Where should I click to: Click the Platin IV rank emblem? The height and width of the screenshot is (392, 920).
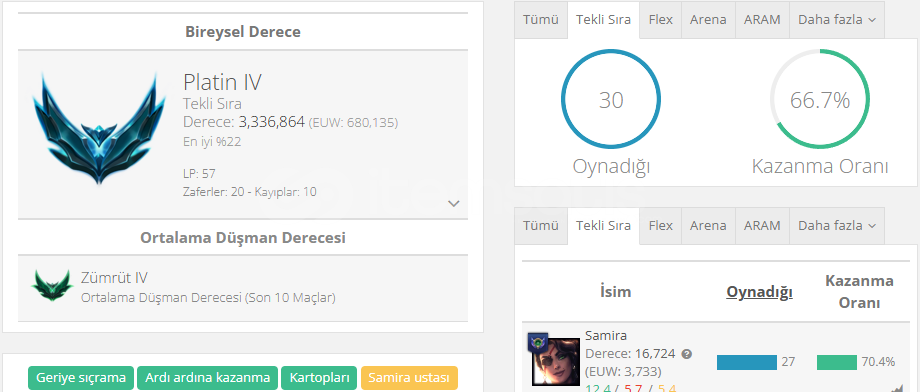tap(99, 128)
